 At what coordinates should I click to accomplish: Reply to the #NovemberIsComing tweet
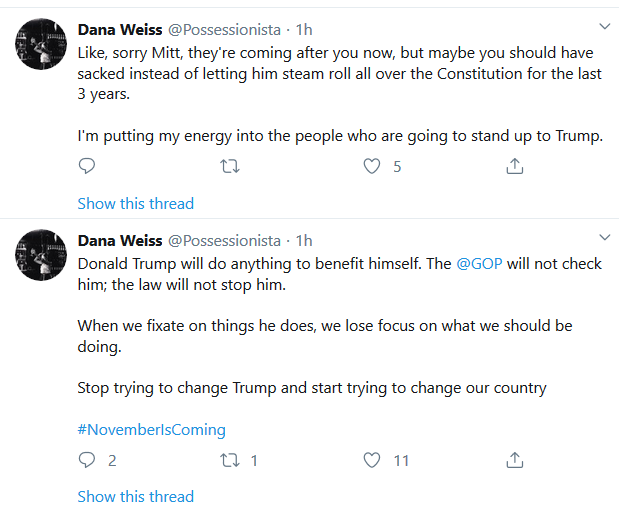(87, 460)
